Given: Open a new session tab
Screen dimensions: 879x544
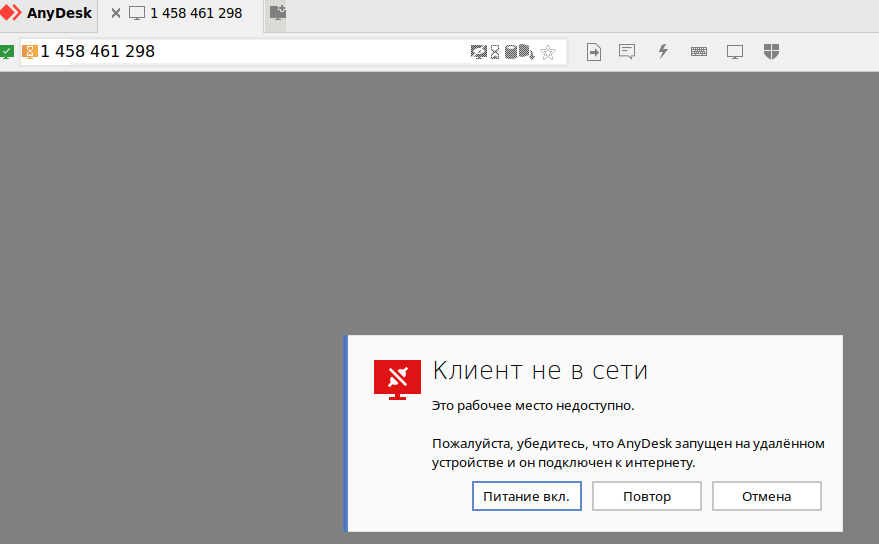Looking at the screenshot, I should pyautogui.click(x=278, y=14).
